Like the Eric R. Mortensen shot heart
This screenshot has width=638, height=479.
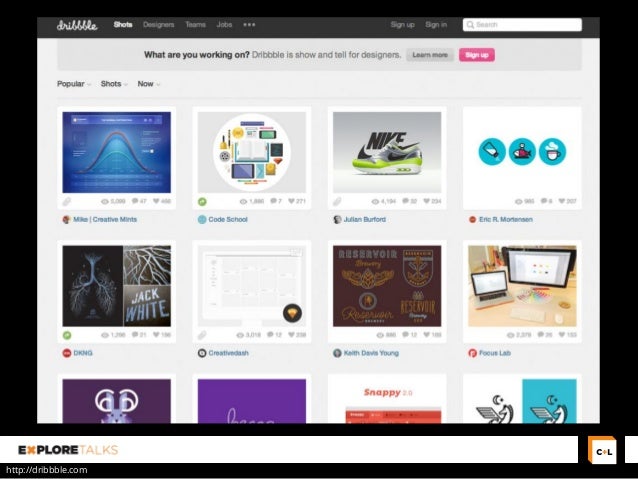click(x=562, y=201)
